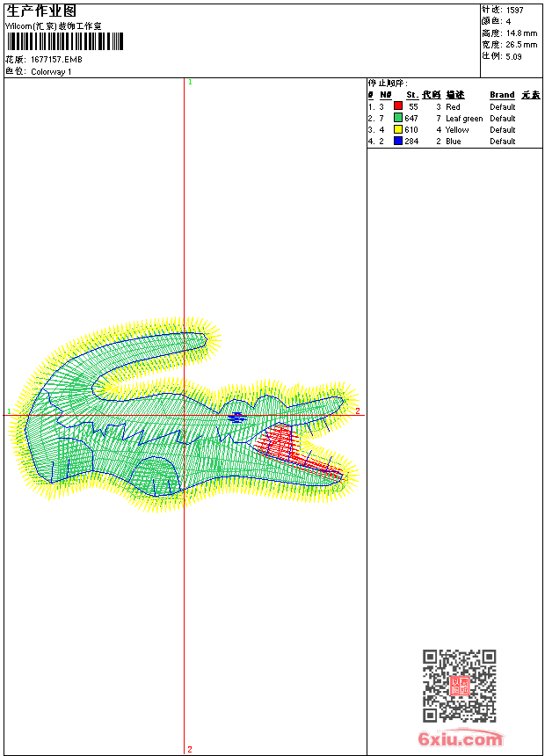Click the N# column header
The image size is (545, 756).
click(x=386, y=95)
